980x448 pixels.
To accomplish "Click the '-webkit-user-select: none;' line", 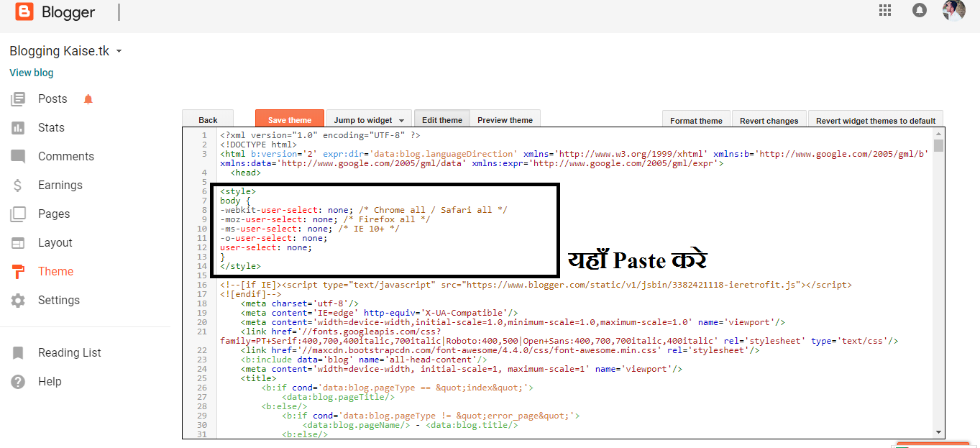I will [364, 210].
